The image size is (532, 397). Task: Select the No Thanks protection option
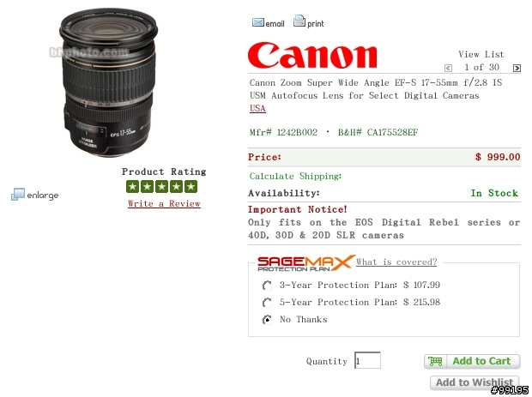click(267, 320)
